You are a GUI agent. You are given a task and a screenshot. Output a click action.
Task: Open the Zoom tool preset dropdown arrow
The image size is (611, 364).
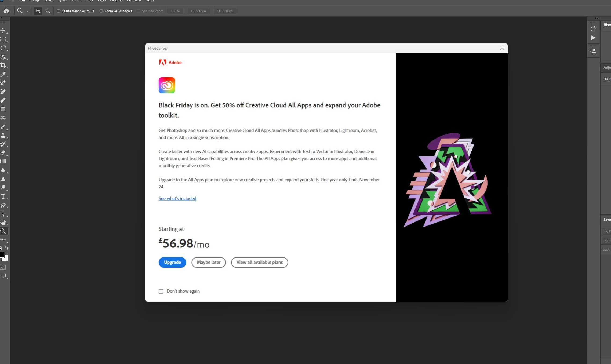point(27,11)
